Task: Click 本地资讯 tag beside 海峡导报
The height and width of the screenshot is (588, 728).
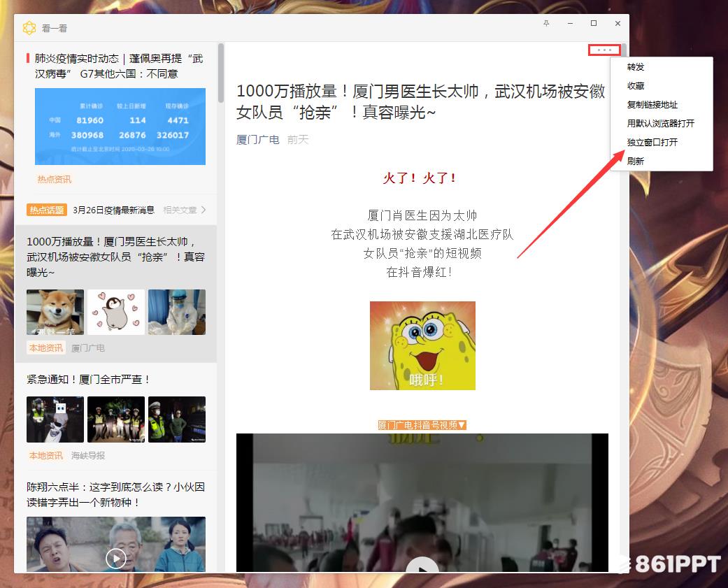Action: point(46,455)
